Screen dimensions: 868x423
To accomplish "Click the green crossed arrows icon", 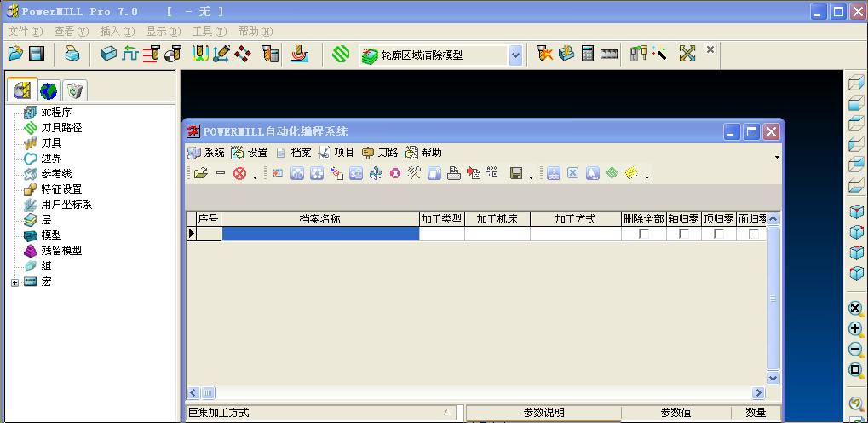I will pos(687,54).
